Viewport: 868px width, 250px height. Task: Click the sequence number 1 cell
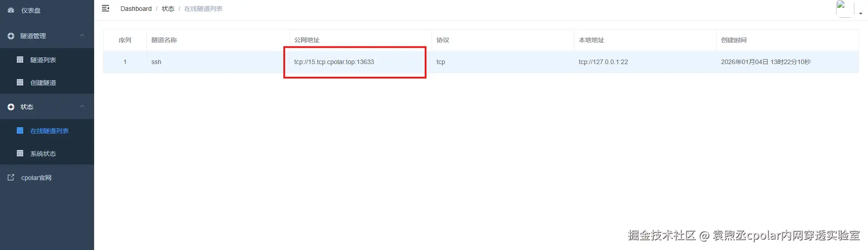coord(125,62)
